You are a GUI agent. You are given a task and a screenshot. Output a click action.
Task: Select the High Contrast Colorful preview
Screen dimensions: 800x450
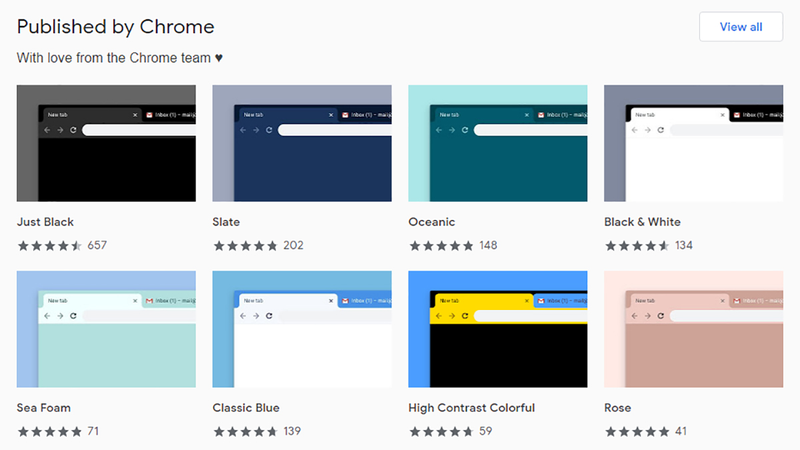[498, 329]
